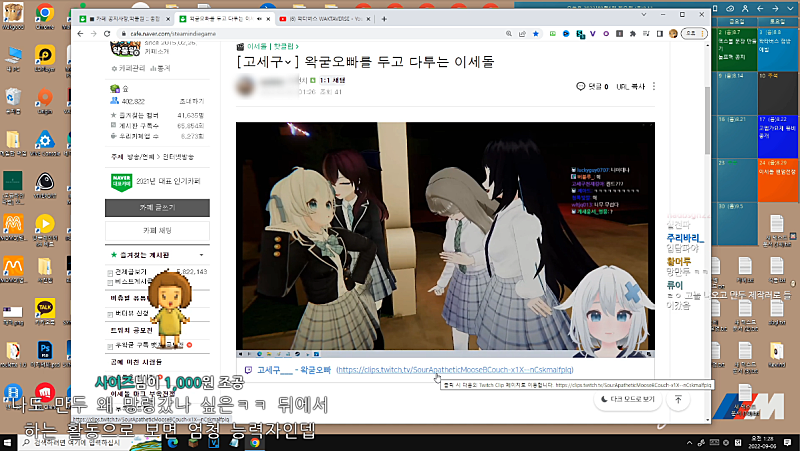Open the Twitch clip URL link
800x451 pixels.
click(x=455, y=370)
